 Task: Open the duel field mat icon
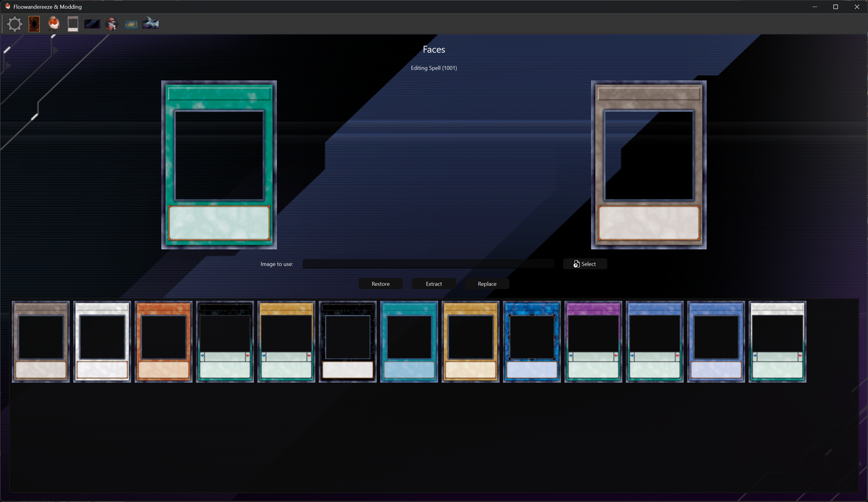[131, 24]
